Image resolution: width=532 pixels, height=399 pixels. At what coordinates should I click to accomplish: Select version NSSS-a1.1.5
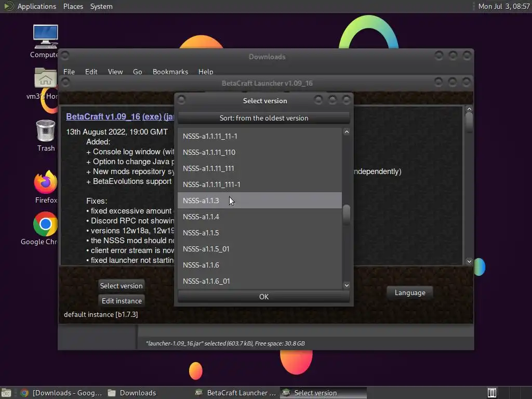(260, 233)
